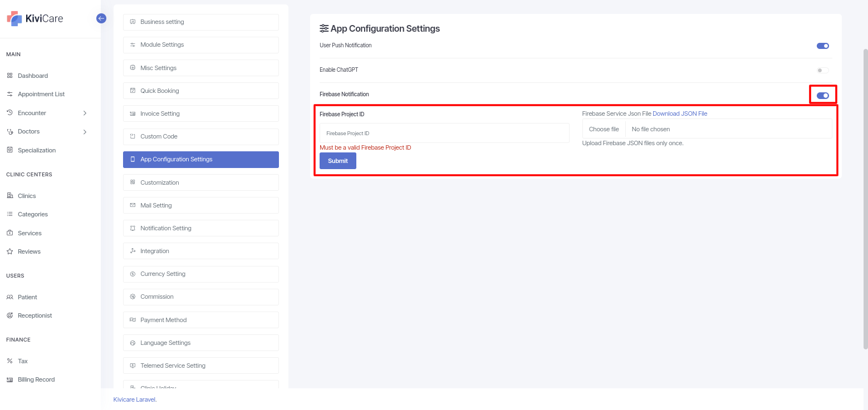
Task: Disable the User Push Notification toggle
Action: click(822, 46)
